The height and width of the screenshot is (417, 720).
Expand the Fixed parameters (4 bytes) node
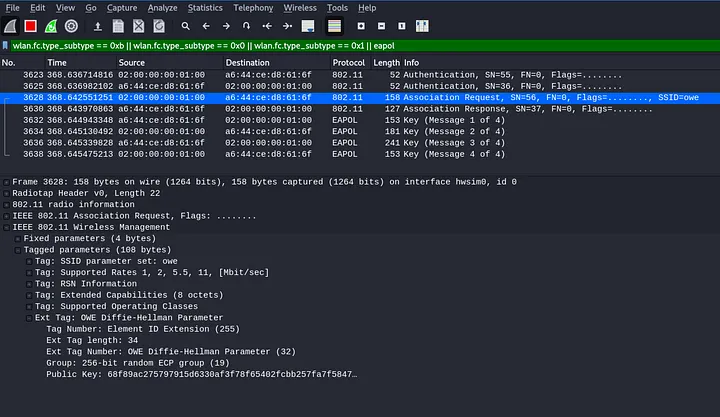pyautogui.click(x=18, y=239)
